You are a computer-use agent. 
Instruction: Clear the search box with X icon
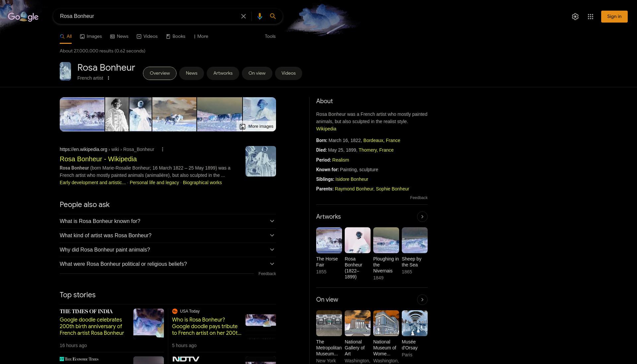click(244, 16)
